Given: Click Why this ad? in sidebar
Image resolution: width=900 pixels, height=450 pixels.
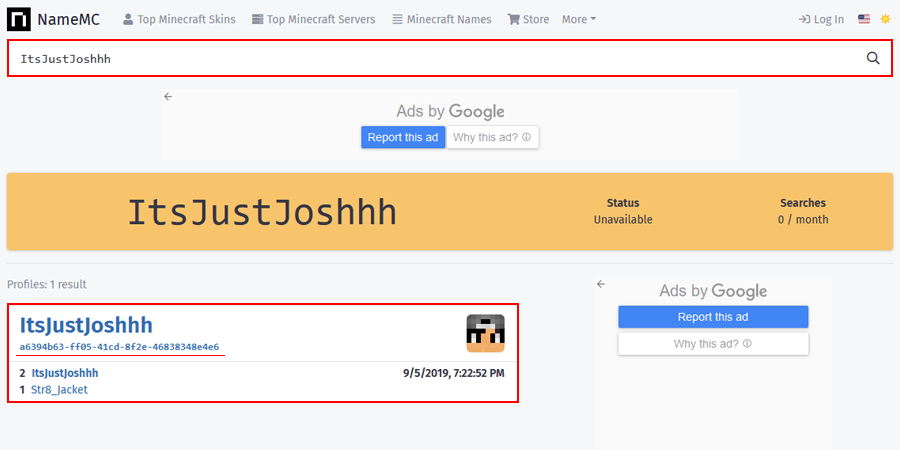Looking at the screenshot, I should click(x=713, y=344).
